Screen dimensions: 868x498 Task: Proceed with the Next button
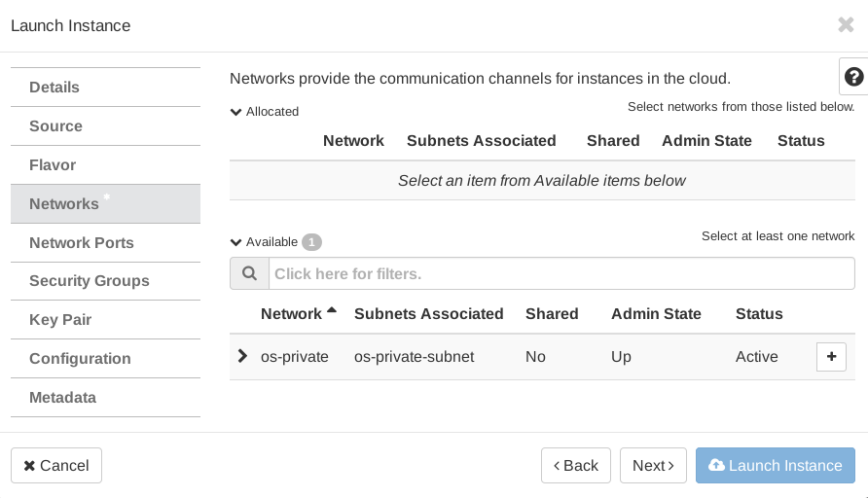(653, 466)
